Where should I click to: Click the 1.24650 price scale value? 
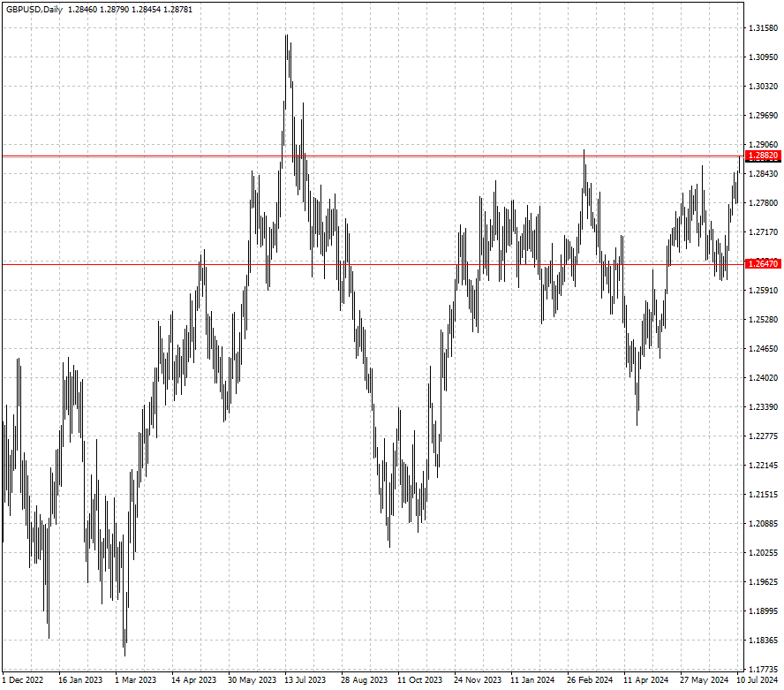763,349
